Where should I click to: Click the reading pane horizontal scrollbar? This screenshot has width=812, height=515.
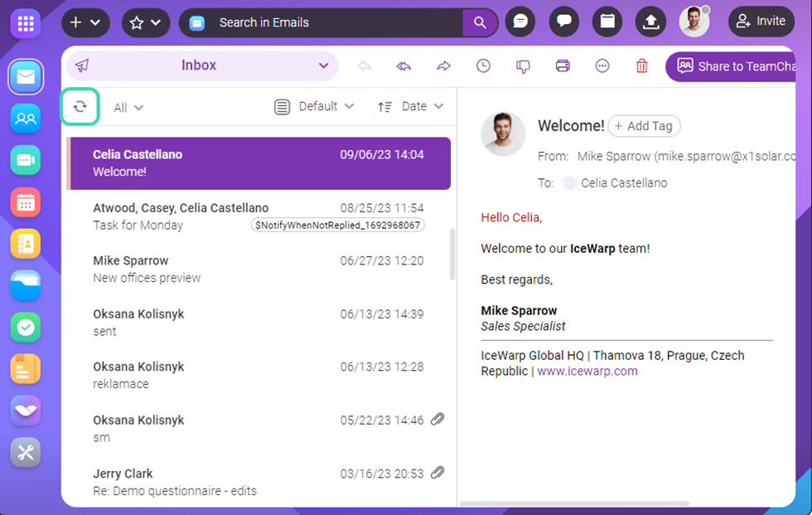point(574,503)
